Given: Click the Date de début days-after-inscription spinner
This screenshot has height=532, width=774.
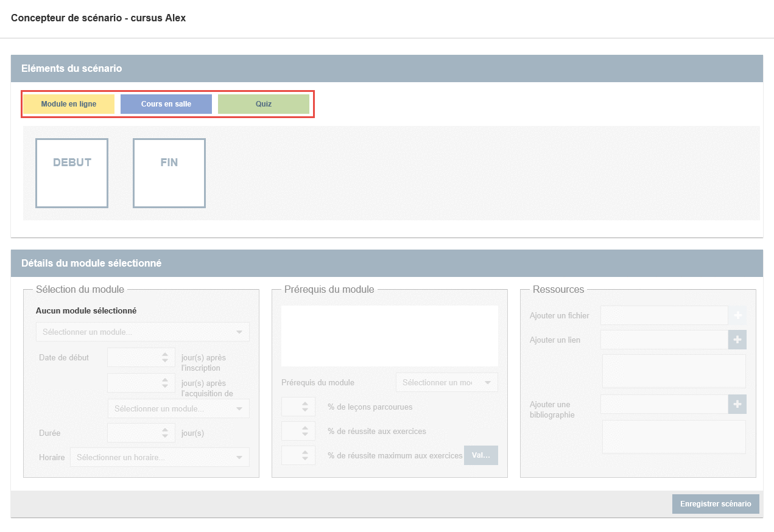Looking at the screenshot, I should click(141, 357).
